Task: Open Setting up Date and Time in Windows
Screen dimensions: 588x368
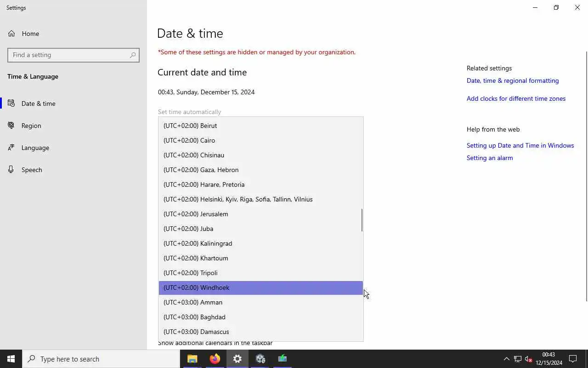Action: click(520, 145)
